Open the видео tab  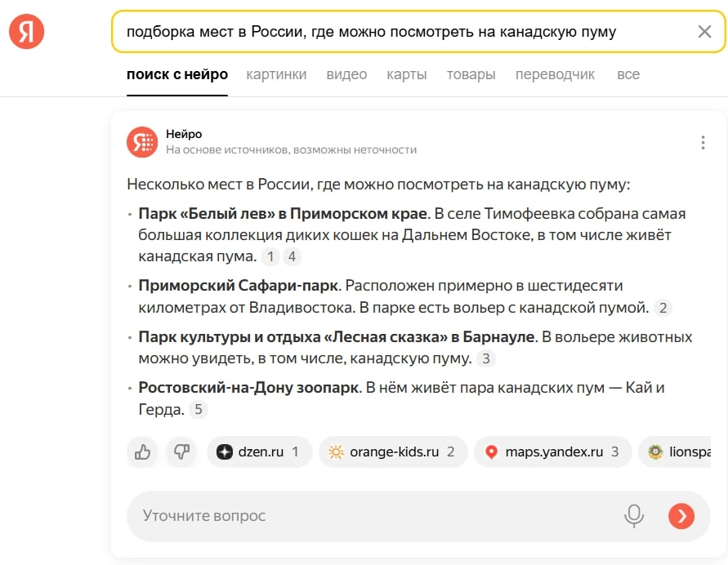pos(346,74)
